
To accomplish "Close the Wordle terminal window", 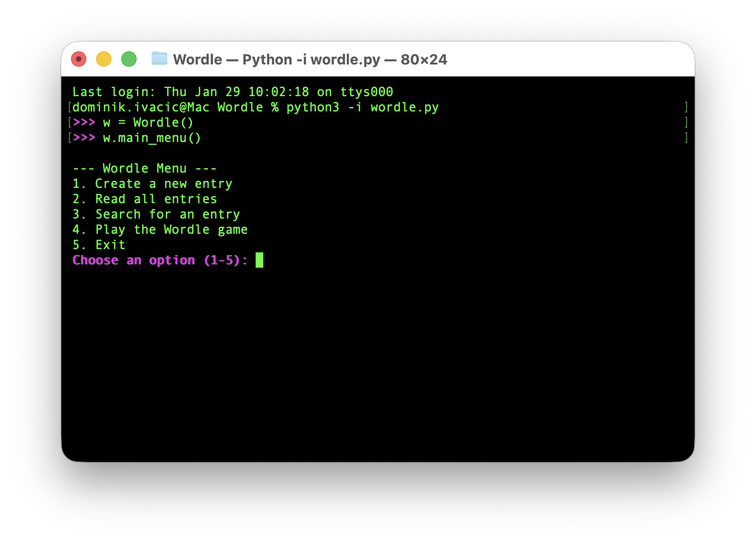I will click(x=79, y=59).
